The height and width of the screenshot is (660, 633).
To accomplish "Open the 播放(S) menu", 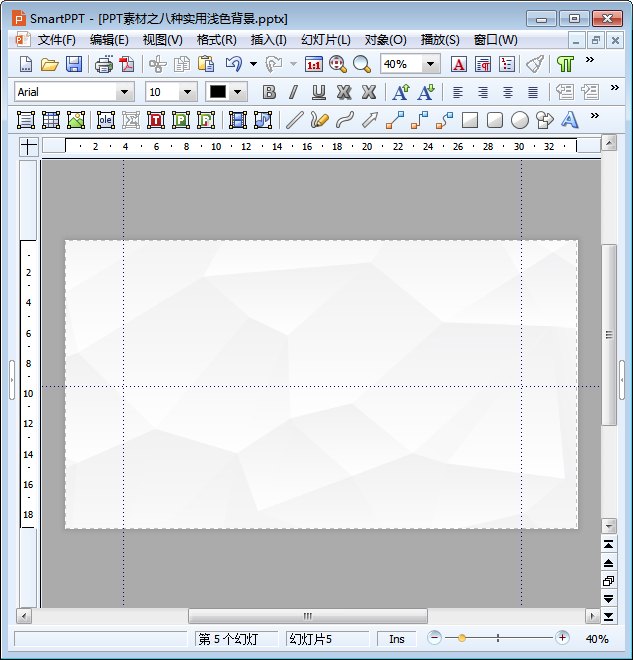I will 440,40.
